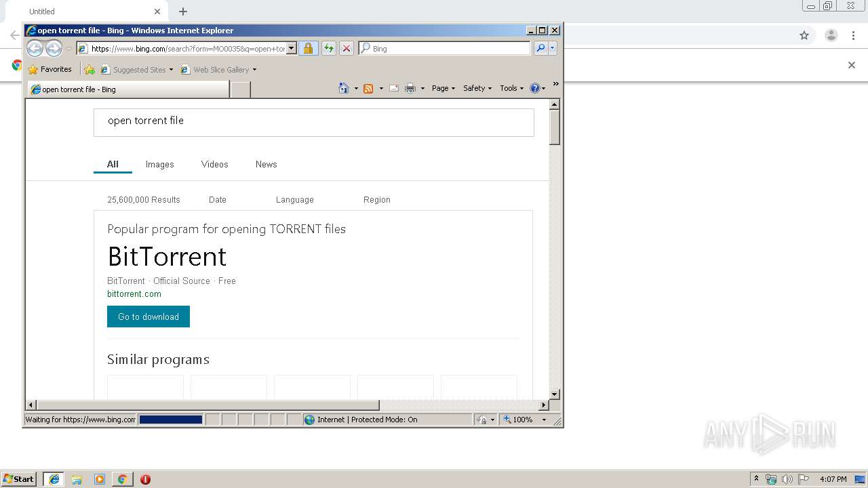Expand the Home button dropdown arrow
Screen dimensions: 868x488
point(356,88)
